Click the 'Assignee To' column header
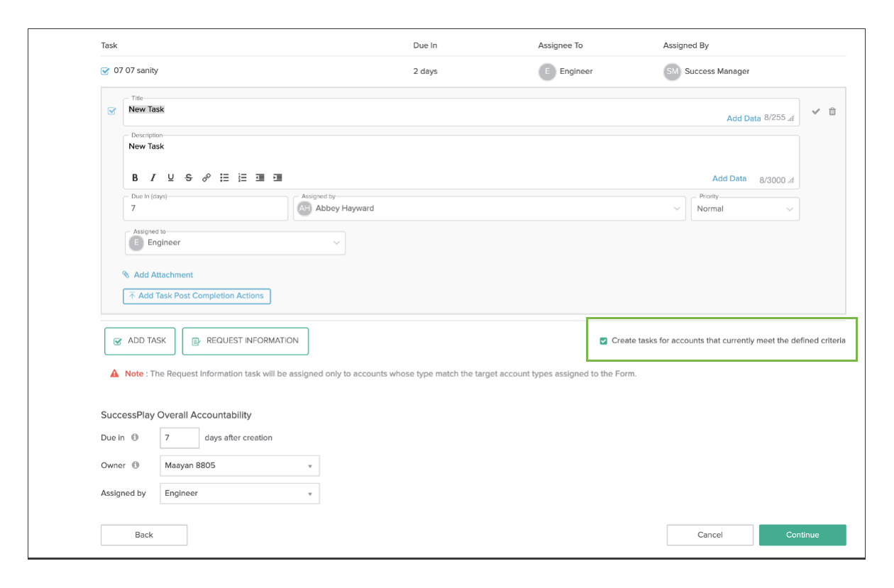 pyautogui.click(x=561, y=45)
